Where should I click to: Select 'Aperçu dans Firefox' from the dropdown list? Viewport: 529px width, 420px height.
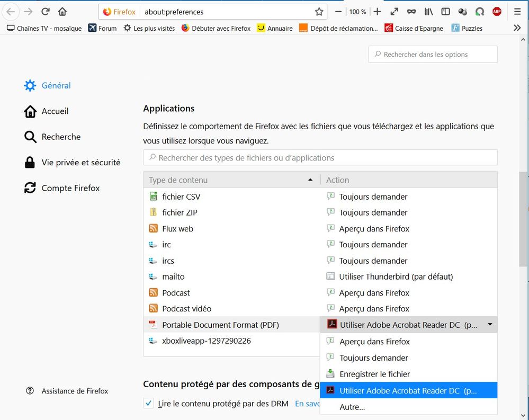pyautogui.click(x=374, y=342)
